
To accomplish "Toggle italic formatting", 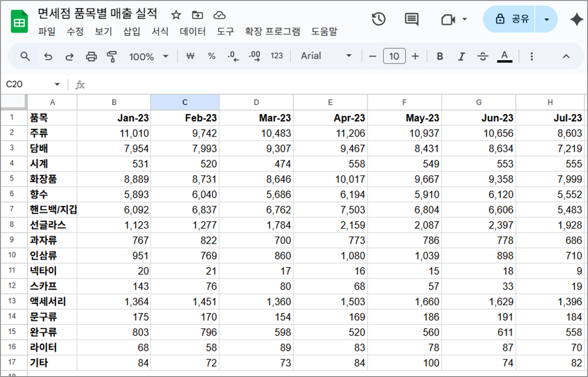I will [x=462, y=56].
